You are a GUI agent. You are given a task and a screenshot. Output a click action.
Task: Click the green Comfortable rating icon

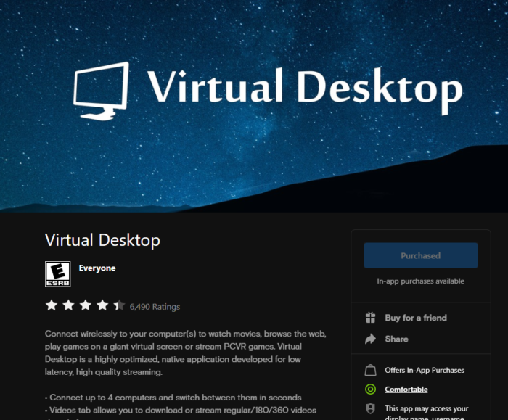click(x=370, y=390)
